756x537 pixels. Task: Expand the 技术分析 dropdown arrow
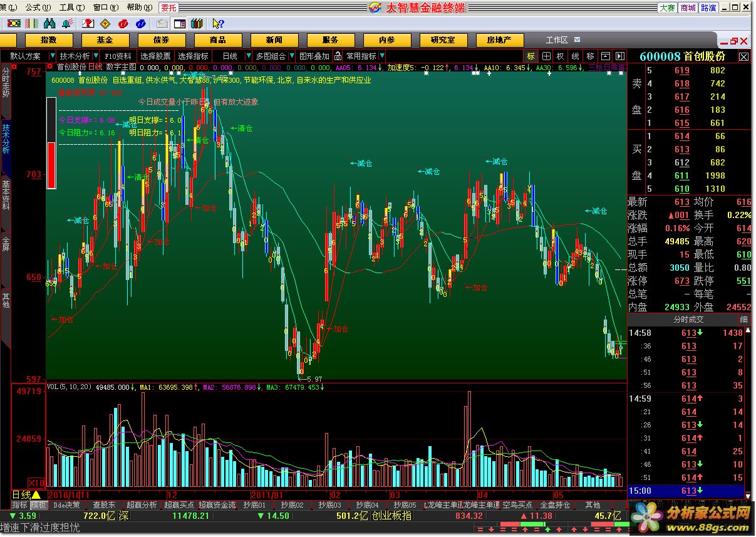pyautogui.click(x=95, y=56)
